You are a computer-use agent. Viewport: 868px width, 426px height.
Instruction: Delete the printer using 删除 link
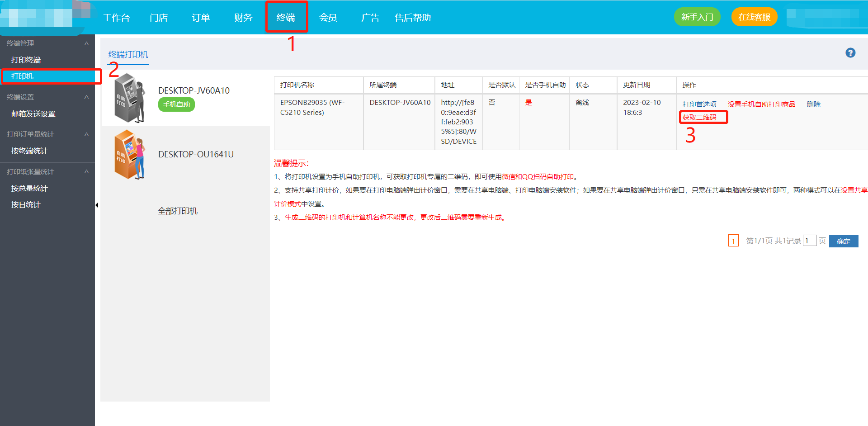pos(813,104)
